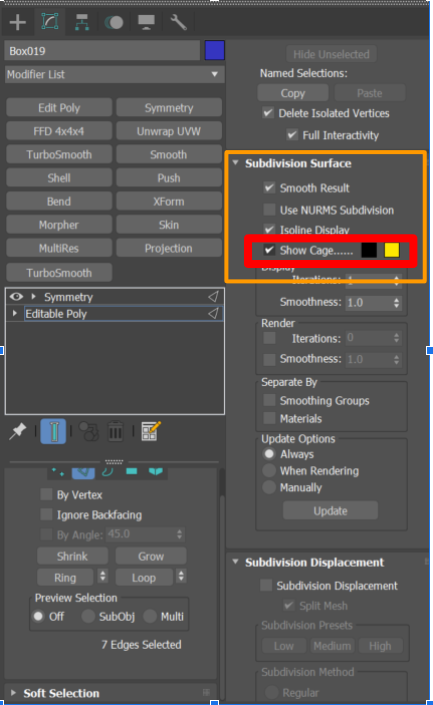Select Manually update option
This screenshot has width=433, height=705.
tap(269, 487)
